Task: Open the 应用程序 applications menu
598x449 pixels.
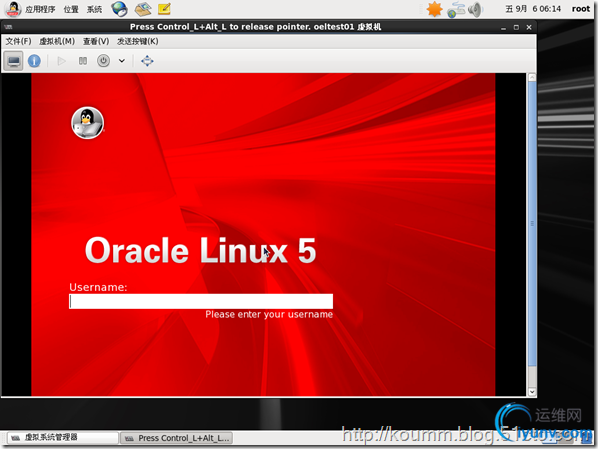Action: click(x=40, y=9)
